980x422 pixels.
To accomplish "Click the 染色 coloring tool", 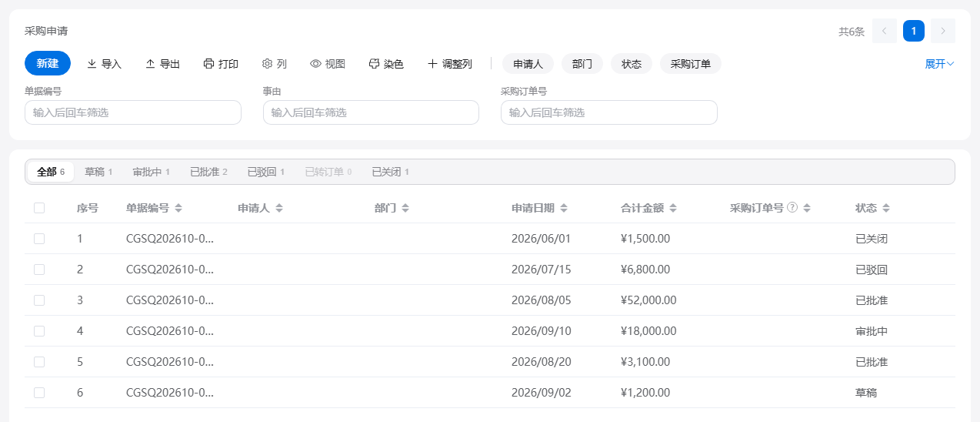I will point(386,64).
